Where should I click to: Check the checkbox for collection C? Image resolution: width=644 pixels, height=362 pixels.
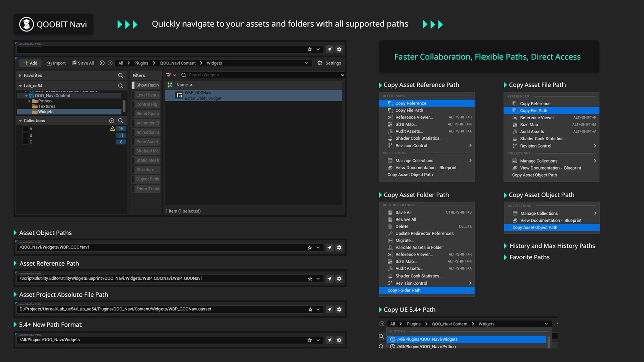click(25, 142)
